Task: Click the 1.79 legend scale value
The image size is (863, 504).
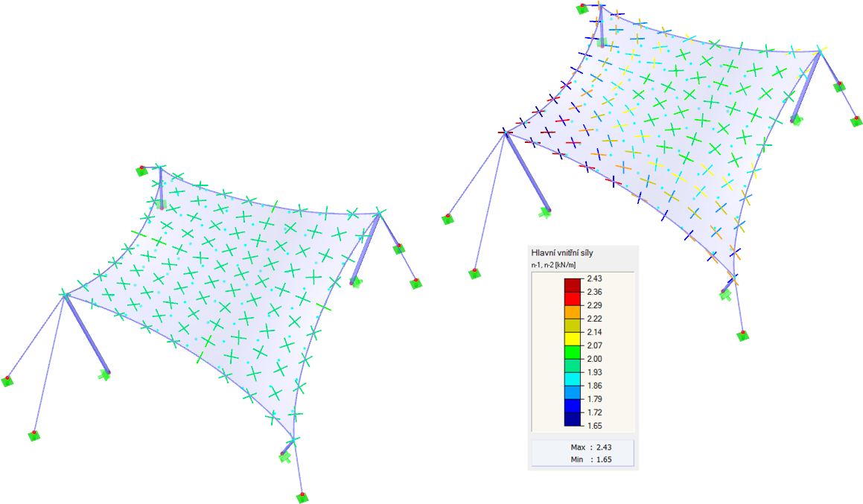Action: tap(594, 399)
